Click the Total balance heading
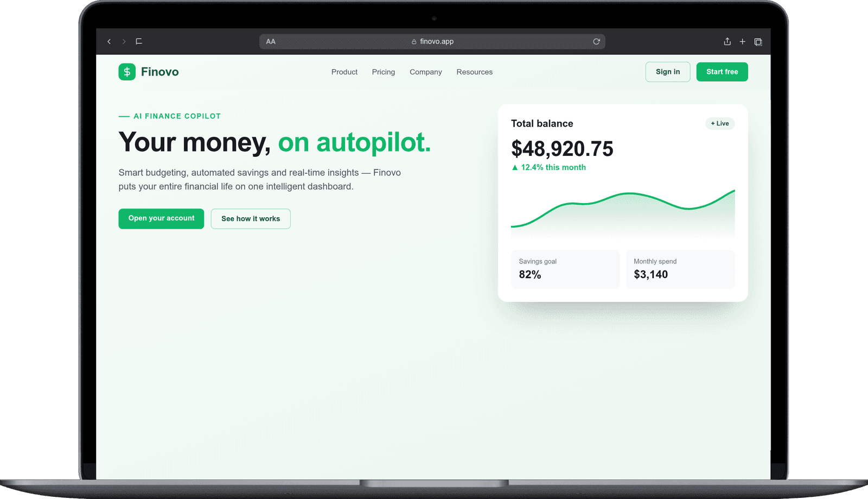Viewport: 868px width, 499px height. (542, 123)
